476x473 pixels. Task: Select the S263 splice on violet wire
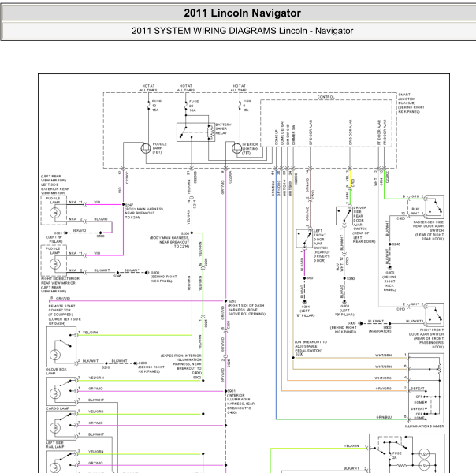tap(226, 301)
